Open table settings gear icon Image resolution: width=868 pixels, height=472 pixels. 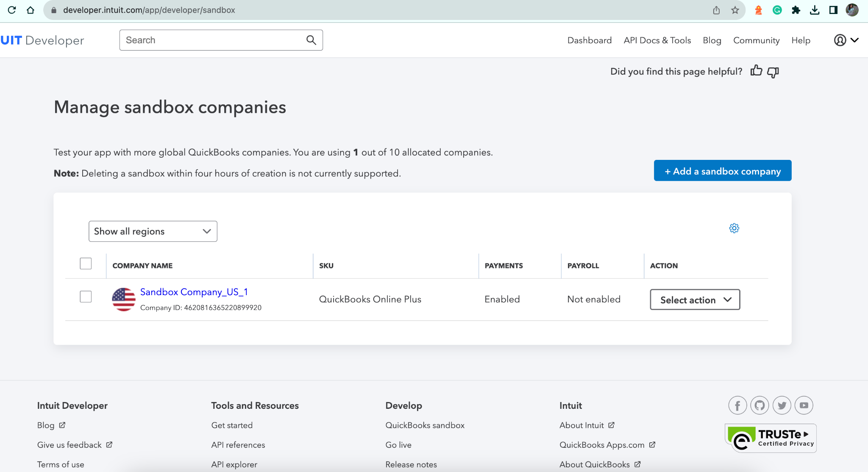pos(734,228)
